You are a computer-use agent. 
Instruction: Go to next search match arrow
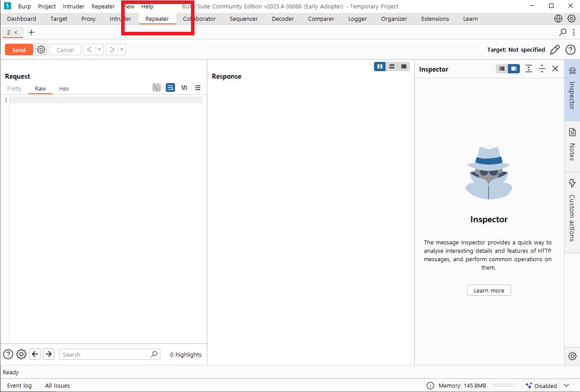coord(49,354)
